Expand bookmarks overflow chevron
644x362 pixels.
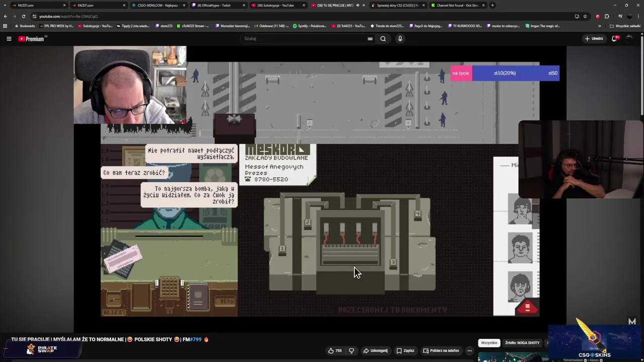(x=599, y=26)
